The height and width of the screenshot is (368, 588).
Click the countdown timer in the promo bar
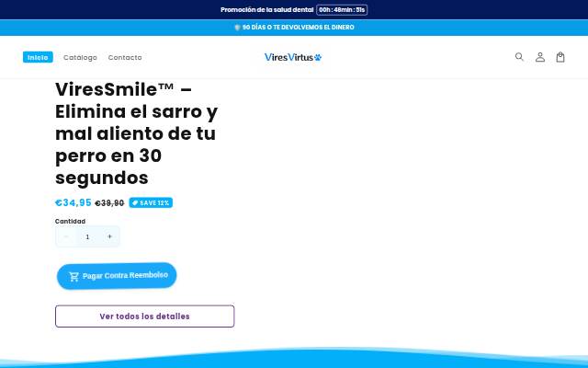pos(342,10)
